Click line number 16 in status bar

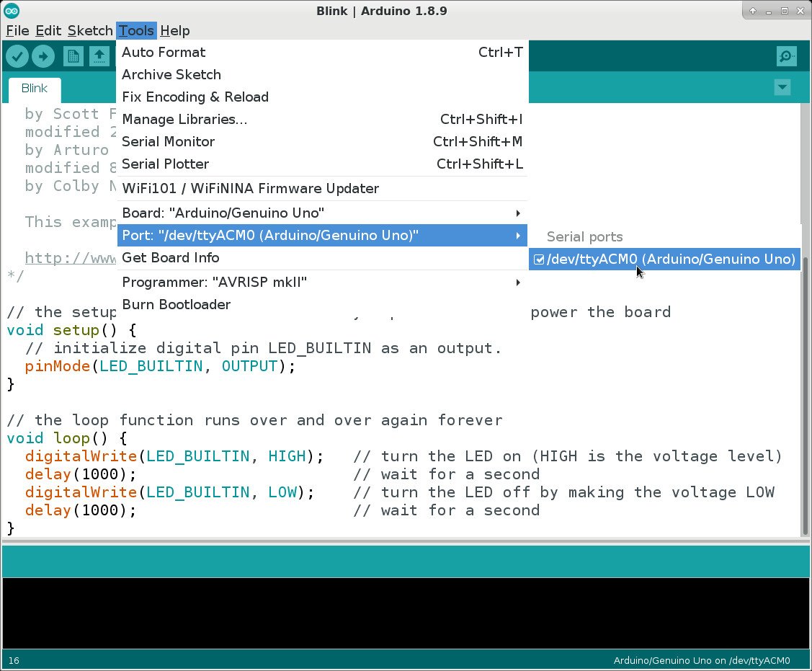click(x=14, y=661)
